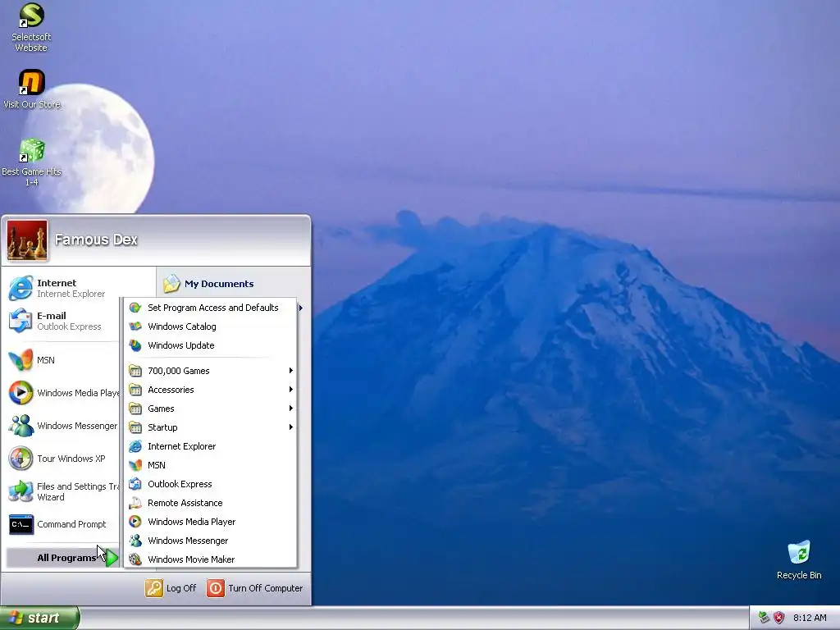The height and width of the screenshot is (630, 840).
Task: Open E-mail Outlook Express pinned item
Action: click(x=63, y=321)
